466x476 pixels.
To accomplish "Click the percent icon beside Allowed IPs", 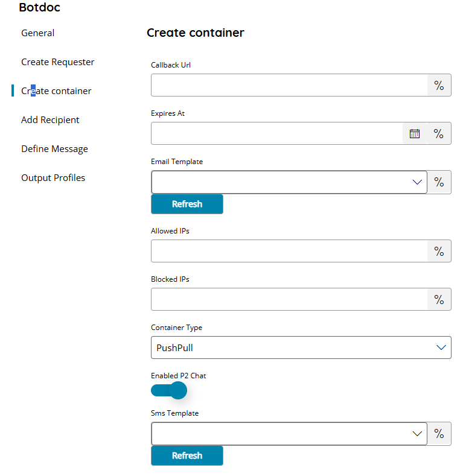I will click(439, 251).
